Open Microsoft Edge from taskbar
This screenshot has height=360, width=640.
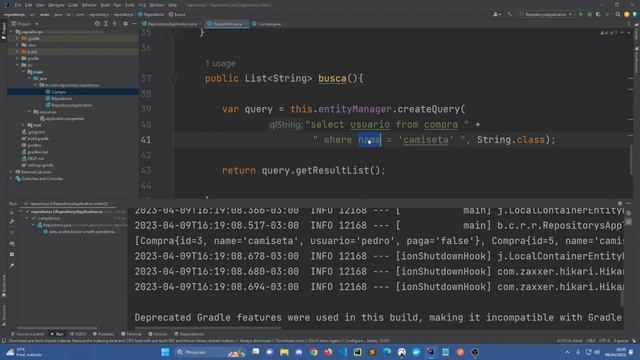point(387,352)
